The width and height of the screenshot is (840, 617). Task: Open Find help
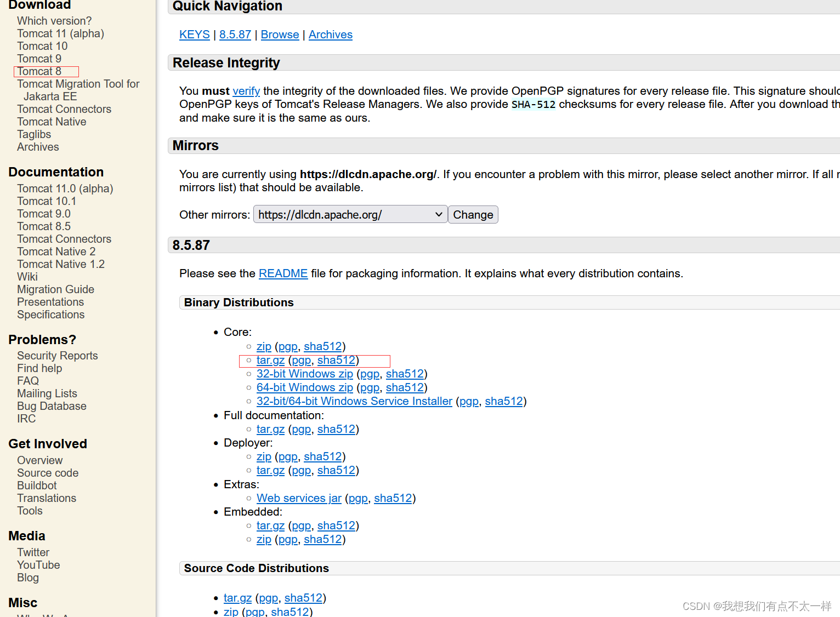pos(39,368)
